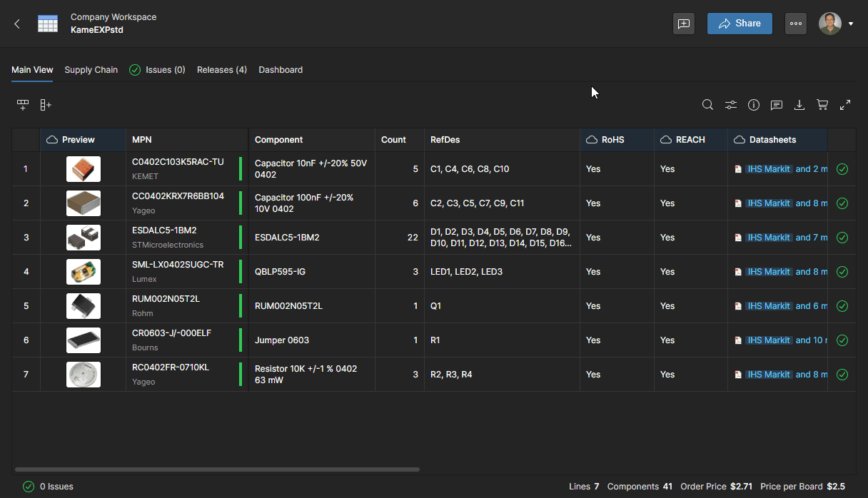Switch to the Supply Chain tab
The width and height of the screenshot is (868, 498).
91,70
